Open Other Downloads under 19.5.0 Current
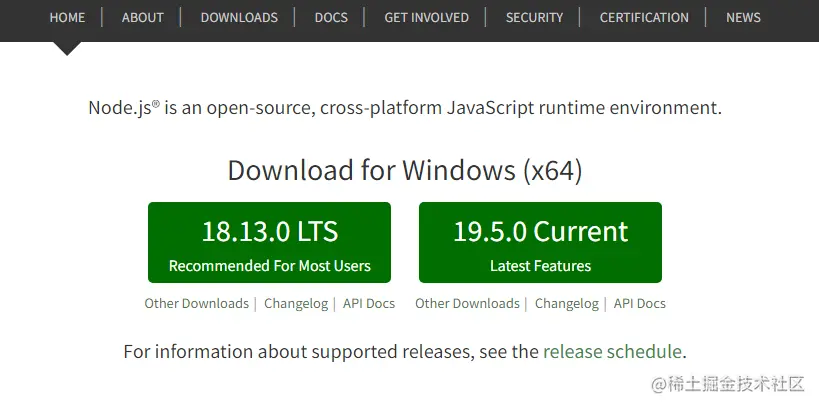Image resolution: width=819 pixels, height=408 pixels. coord(467,304)
